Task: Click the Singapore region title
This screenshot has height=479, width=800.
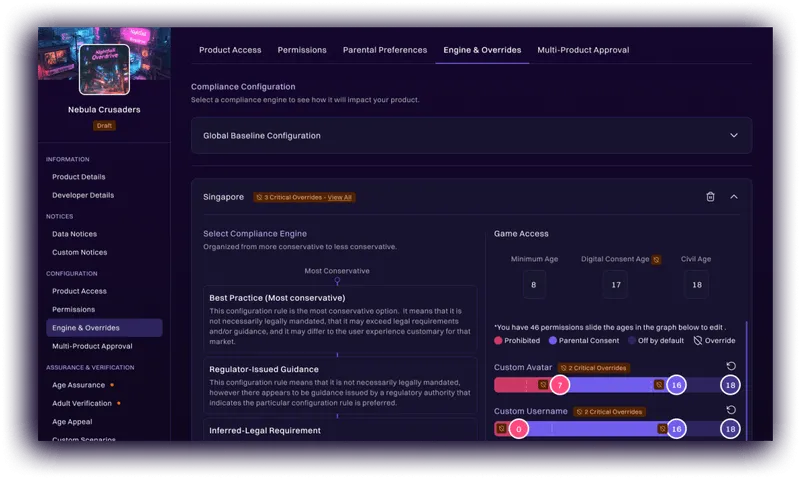Action: point(223,197)
